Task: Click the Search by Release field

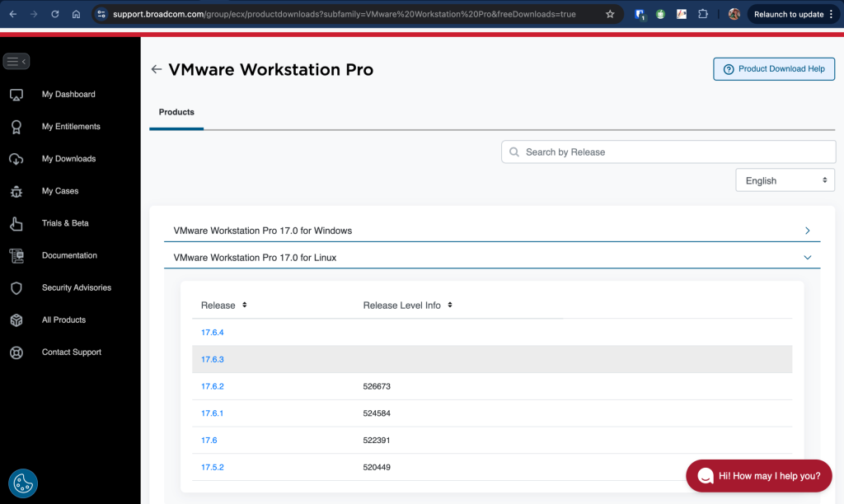Action: pyautogui.click(x=668, y=152)
